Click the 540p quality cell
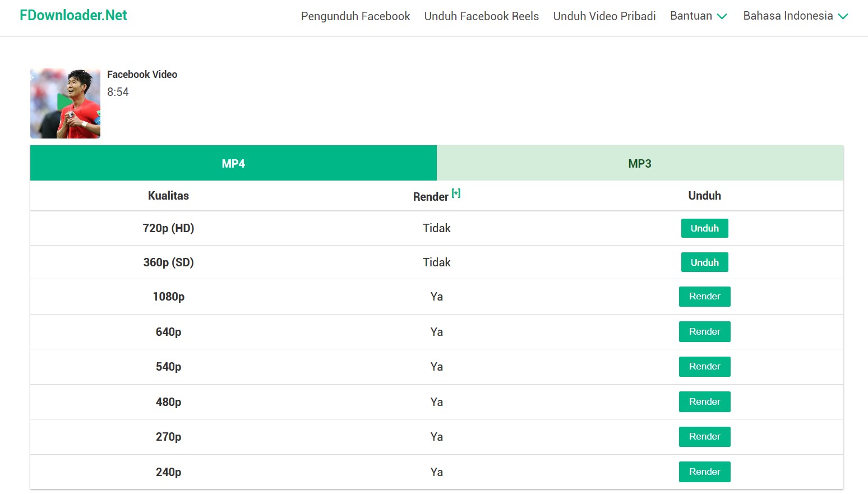 click(168, 367)
